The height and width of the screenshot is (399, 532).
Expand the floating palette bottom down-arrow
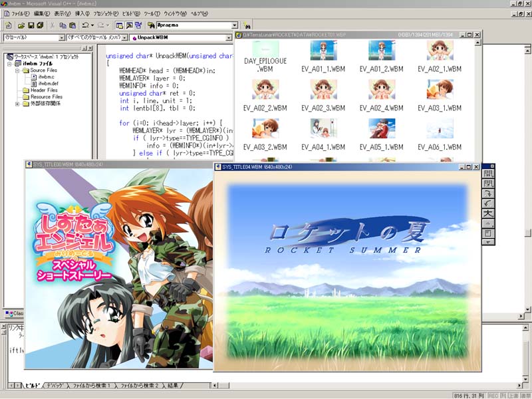[x=488, y=242]
